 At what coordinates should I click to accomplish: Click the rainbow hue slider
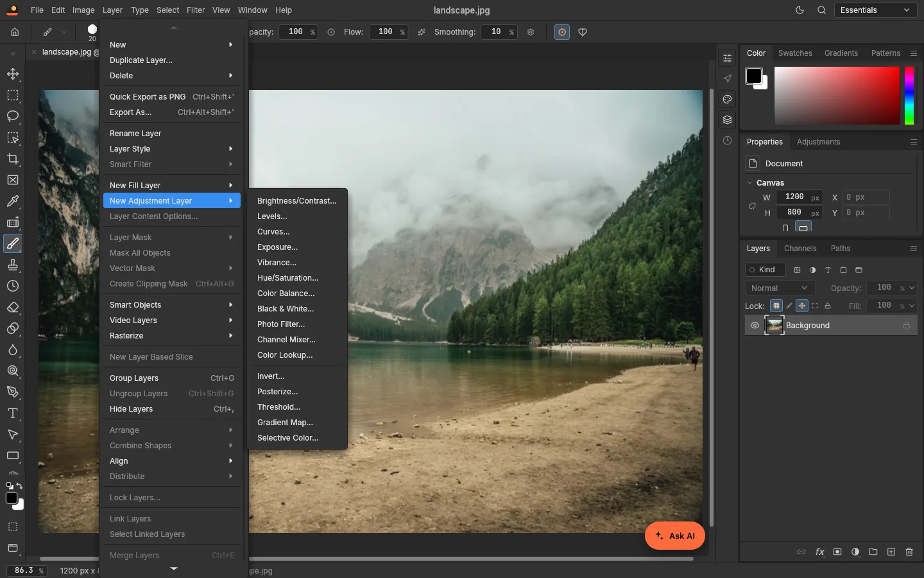point(909,96)
